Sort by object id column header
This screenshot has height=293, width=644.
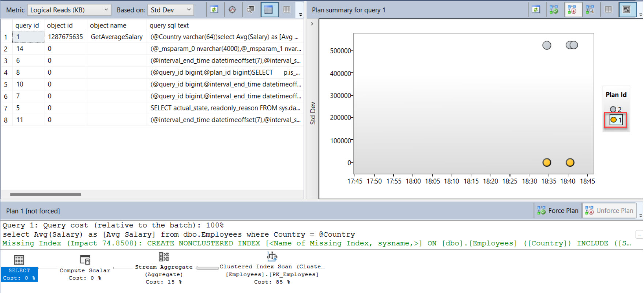pos(65,26)
